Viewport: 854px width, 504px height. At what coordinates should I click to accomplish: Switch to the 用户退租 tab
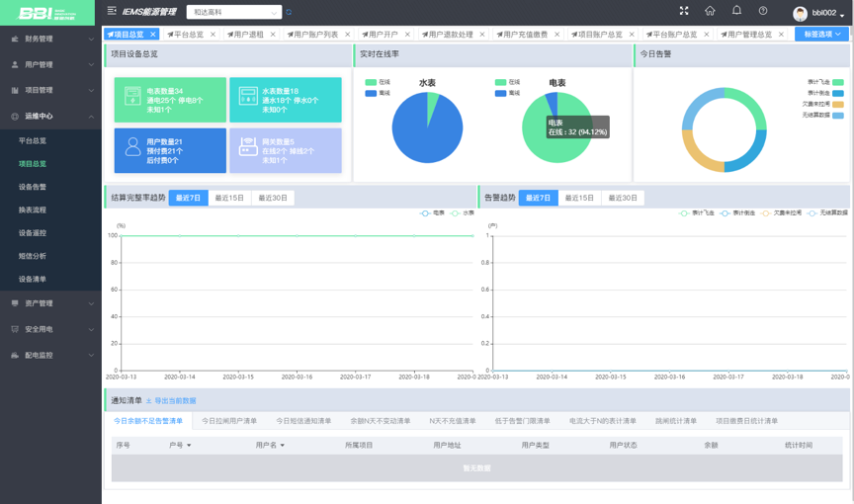[251, 34]
